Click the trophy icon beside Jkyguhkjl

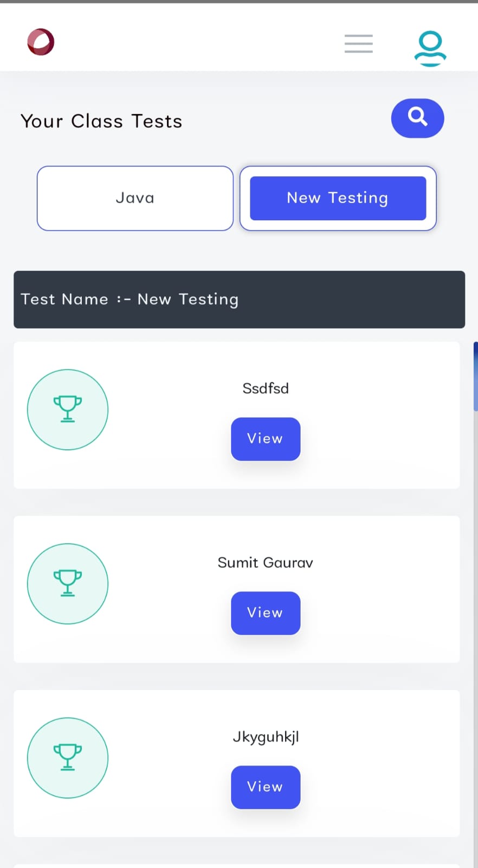tap(67, 757)
